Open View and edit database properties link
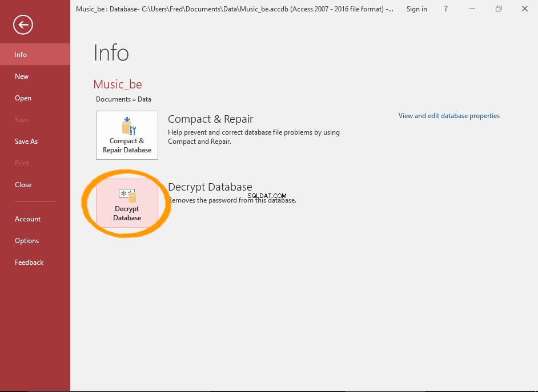 449,116
